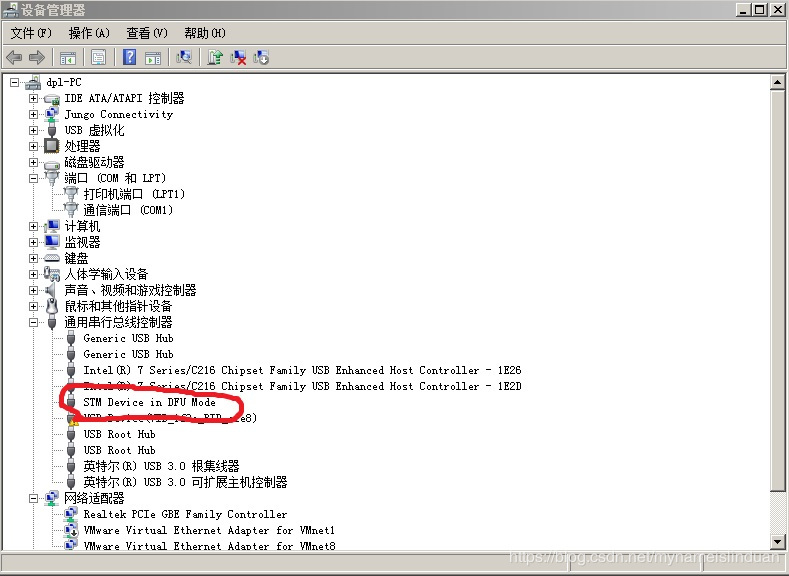Click the Realtek PCIe GBE controller icon

(71, 514)
